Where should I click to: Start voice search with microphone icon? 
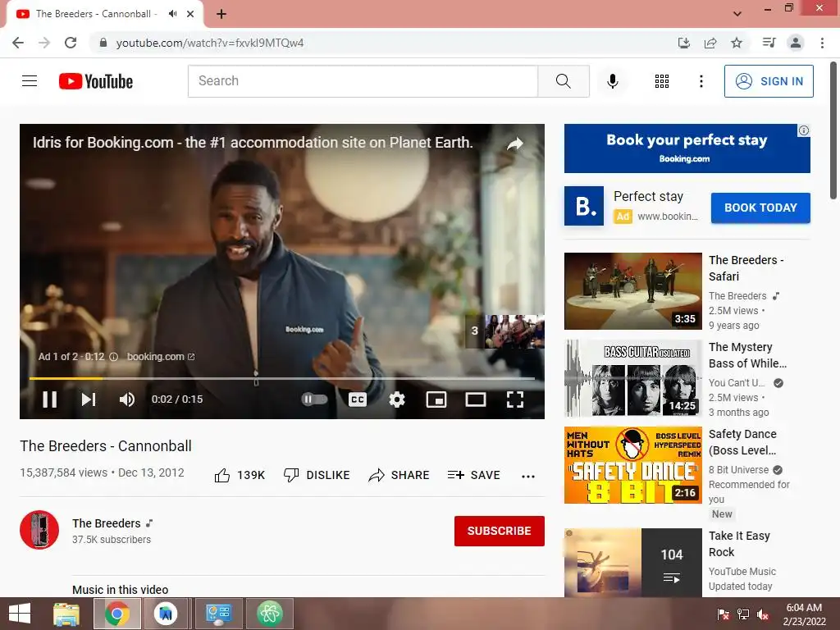pos(612,81)
